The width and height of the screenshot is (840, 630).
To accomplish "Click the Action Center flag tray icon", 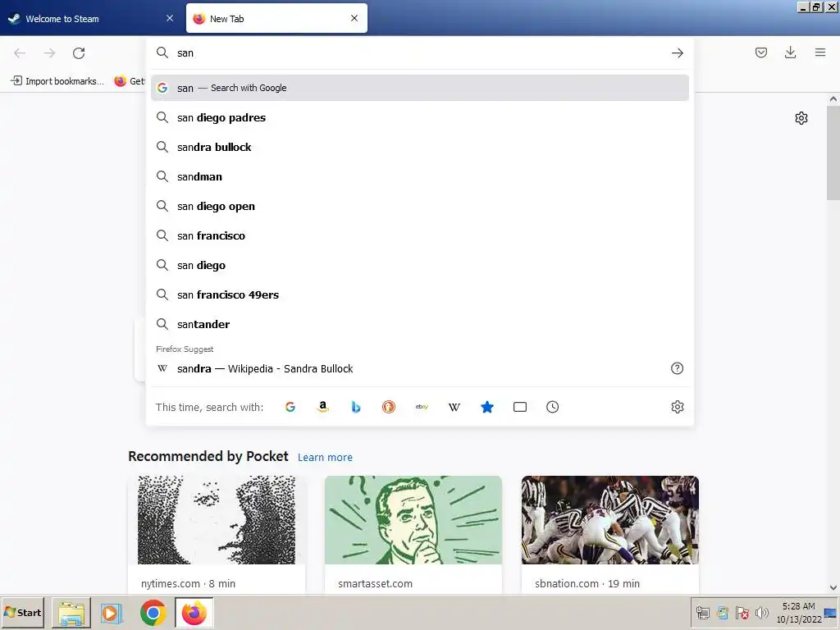I will [742, 612].
